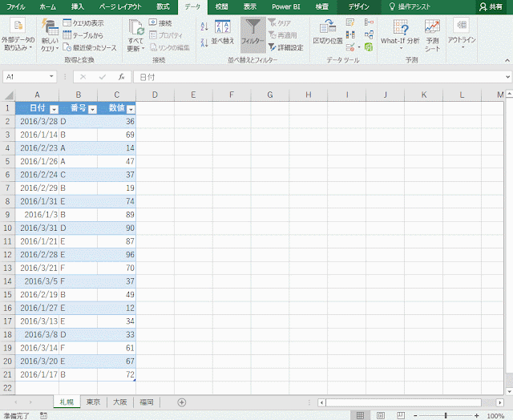This screenshot has height=420, width=513.
Task: Expand the formula bar
Action: pyautogui.click(x=507, y=77)
